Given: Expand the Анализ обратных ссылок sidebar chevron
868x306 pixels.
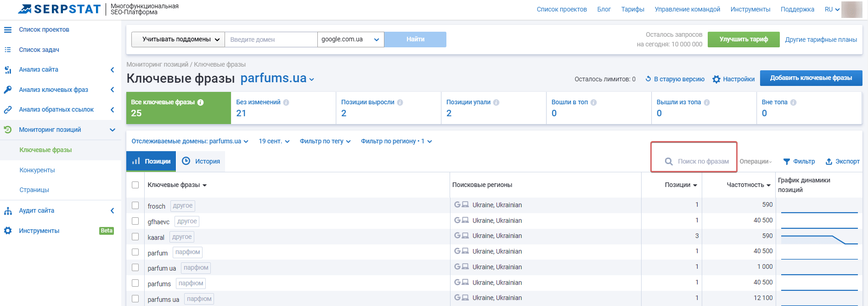Looking at the screenshot, I should coord(113,110).
